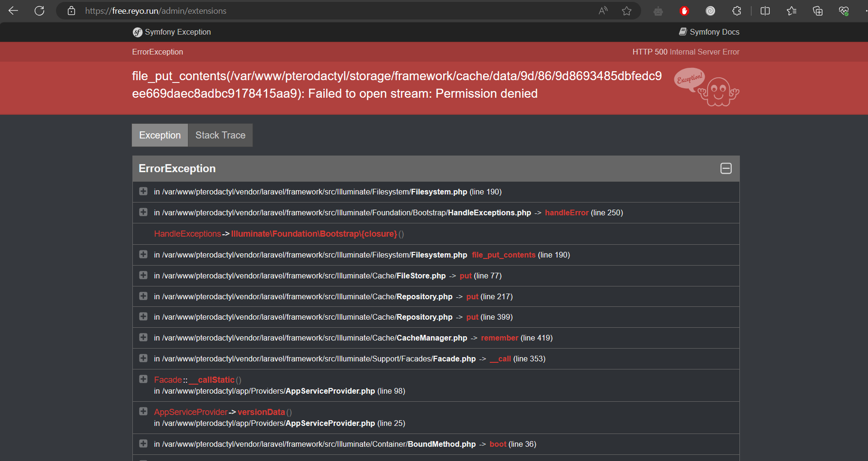Expand the FileStore.php put line 77 entry

click(x=143, y=275)
